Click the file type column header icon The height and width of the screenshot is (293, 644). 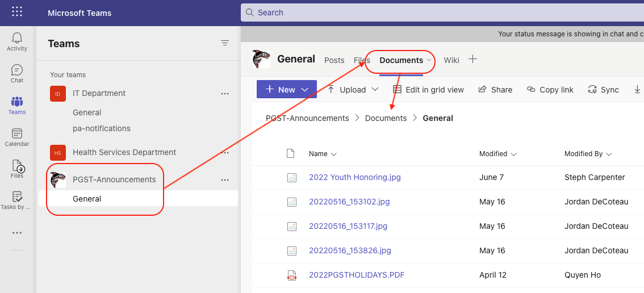(290, 154)
